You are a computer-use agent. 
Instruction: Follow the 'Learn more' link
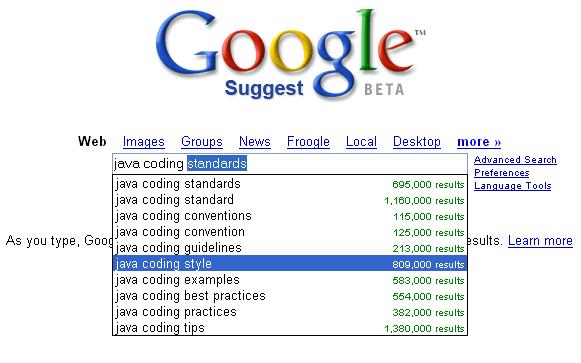tap(540, 241)
